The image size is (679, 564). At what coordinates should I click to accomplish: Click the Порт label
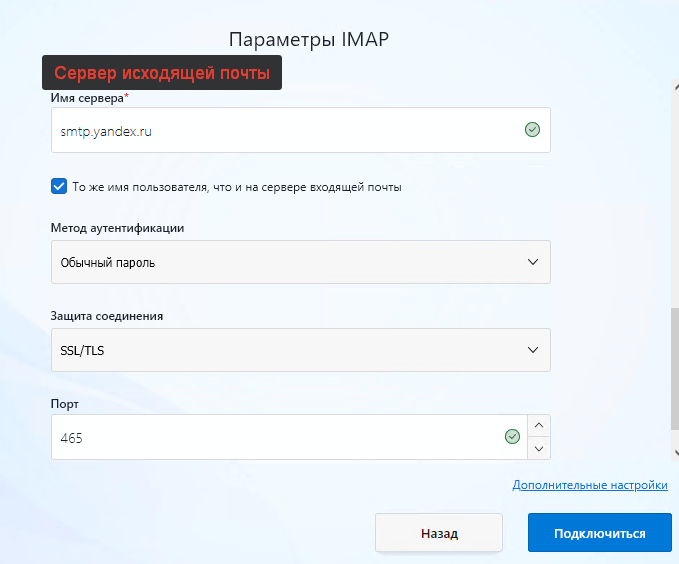(65, 404)
